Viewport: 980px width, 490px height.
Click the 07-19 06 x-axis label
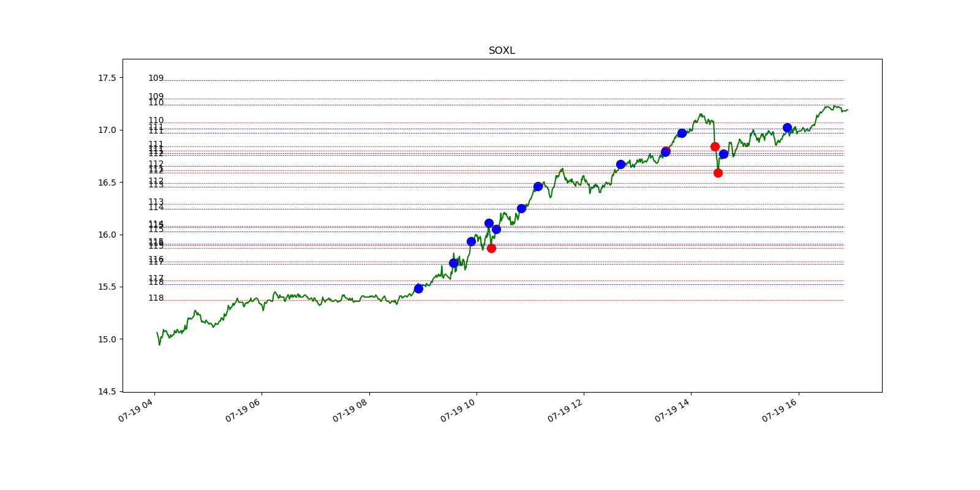click(x=243, y=410)
